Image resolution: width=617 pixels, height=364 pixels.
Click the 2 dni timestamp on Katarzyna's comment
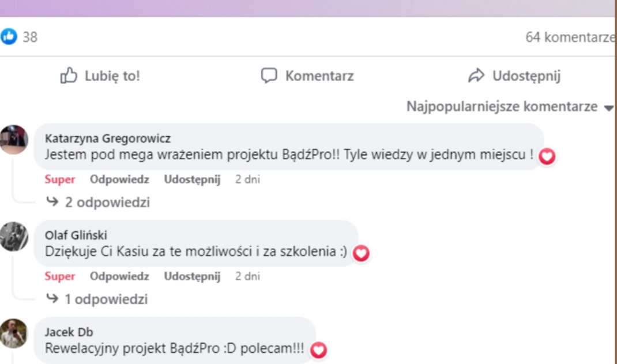point(247,179)
